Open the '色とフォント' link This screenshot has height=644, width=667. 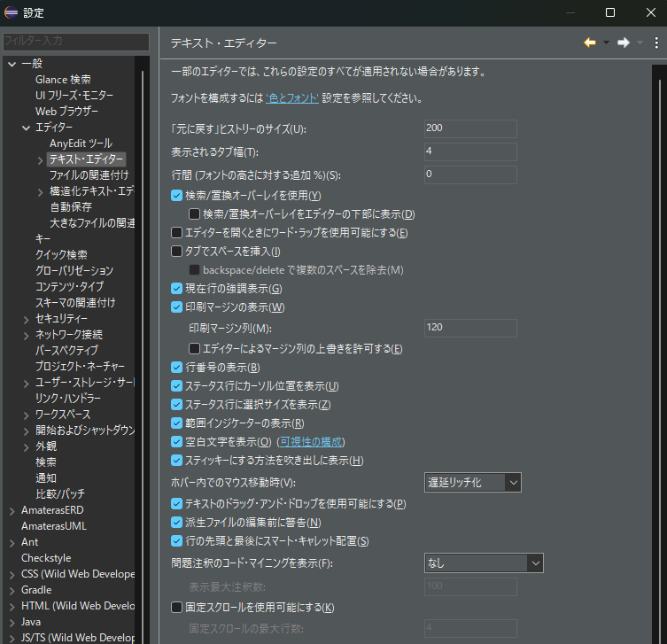[292, 98]
